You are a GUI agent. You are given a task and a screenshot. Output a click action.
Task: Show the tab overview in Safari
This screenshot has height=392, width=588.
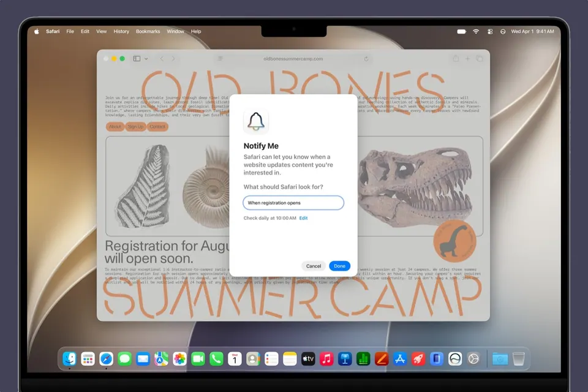click(x=480, y=59)
